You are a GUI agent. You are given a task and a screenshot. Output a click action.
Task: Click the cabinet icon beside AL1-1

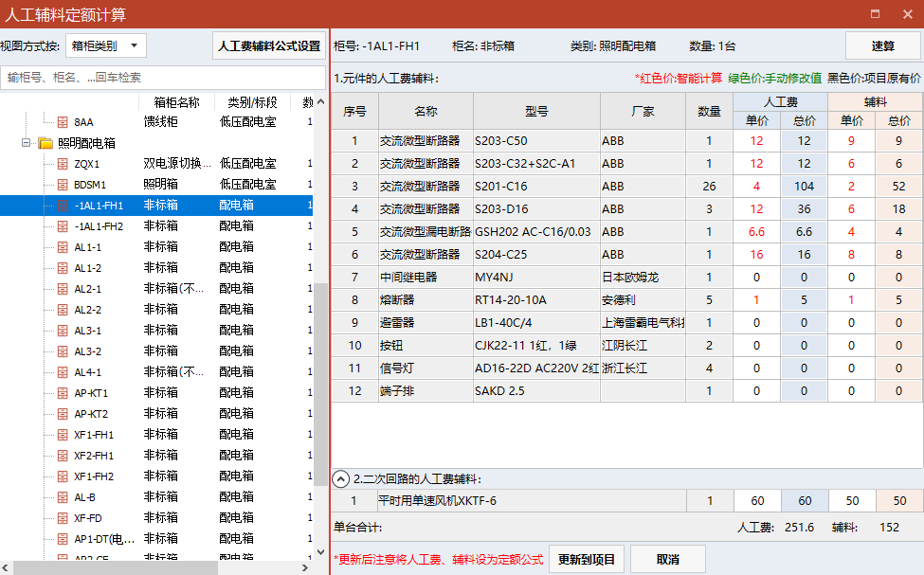pyautogui.click(x=63, y=247)
